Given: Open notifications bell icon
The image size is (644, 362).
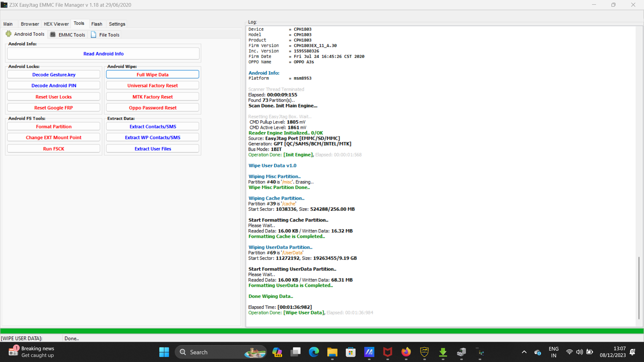Looking at the screenshot, I should point(633,352).
